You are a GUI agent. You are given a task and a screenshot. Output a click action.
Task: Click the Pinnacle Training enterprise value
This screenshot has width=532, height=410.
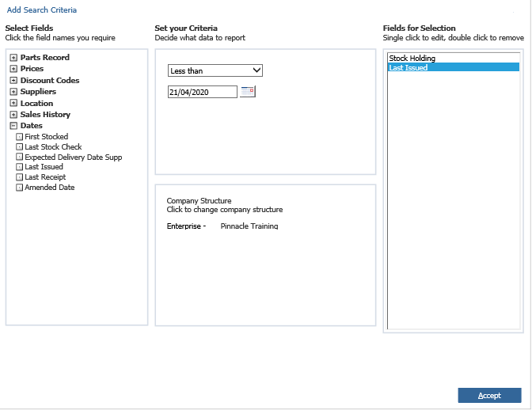249,226
